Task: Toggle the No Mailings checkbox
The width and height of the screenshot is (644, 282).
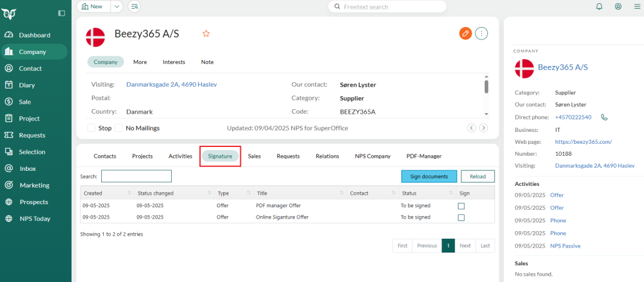Action: (119, 128)
